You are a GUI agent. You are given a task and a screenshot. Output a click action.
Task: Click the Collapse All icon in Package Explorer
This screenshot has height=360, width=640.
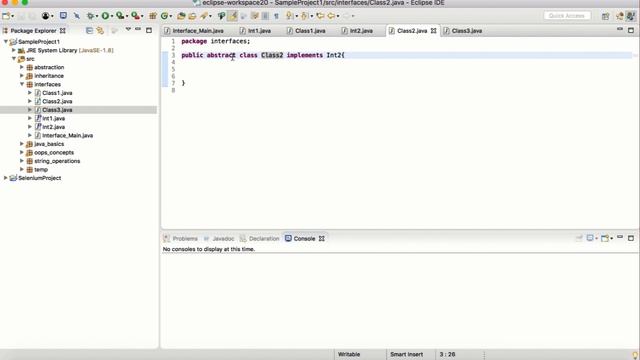89,30
